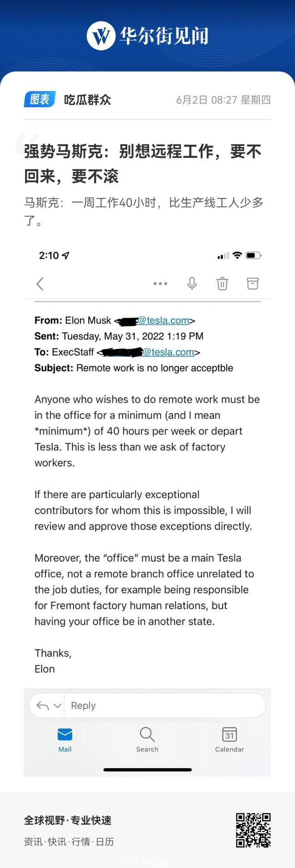Click the Reply input field
295x868 pixels.
pyautogui.click(x=165, y=706)
